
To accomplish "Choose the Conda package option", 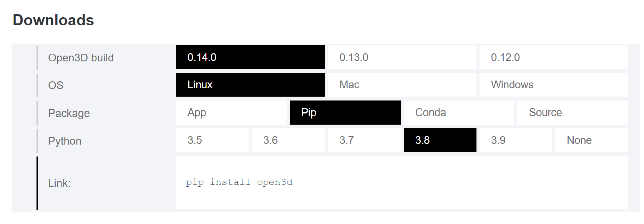I will tap(458, 112).
